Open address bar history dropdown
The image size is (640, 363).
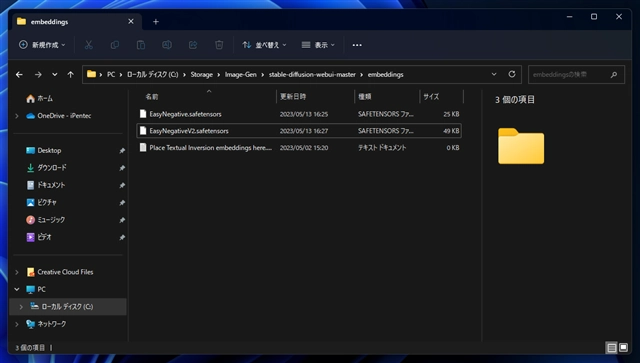pos(494,74)
